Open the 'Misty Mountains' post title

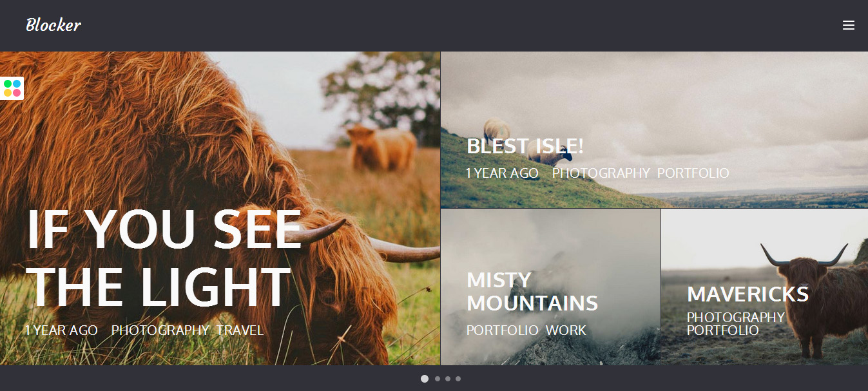click(x=532, y=291)
